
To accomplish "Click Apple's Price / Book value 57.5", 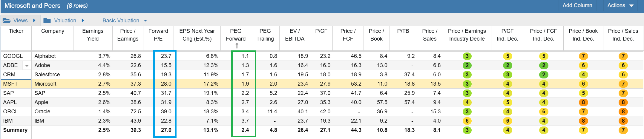I will [x=382, y=102].
